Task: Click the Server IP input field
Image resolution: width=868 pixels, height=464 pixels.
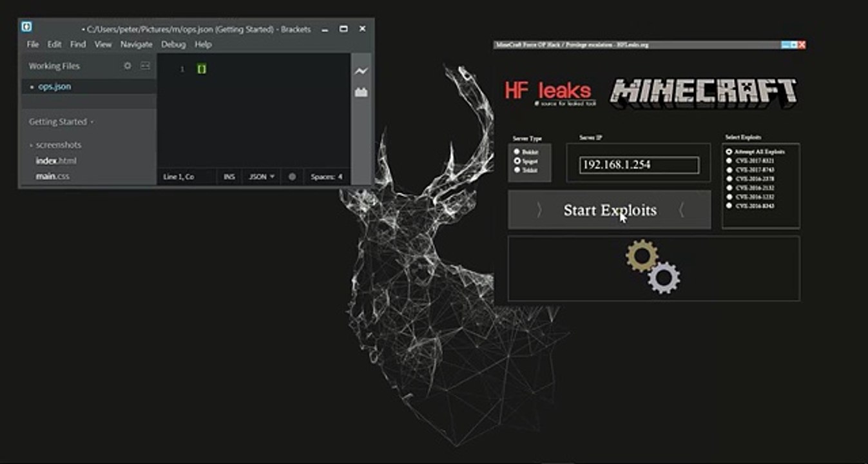Action: 639,165
